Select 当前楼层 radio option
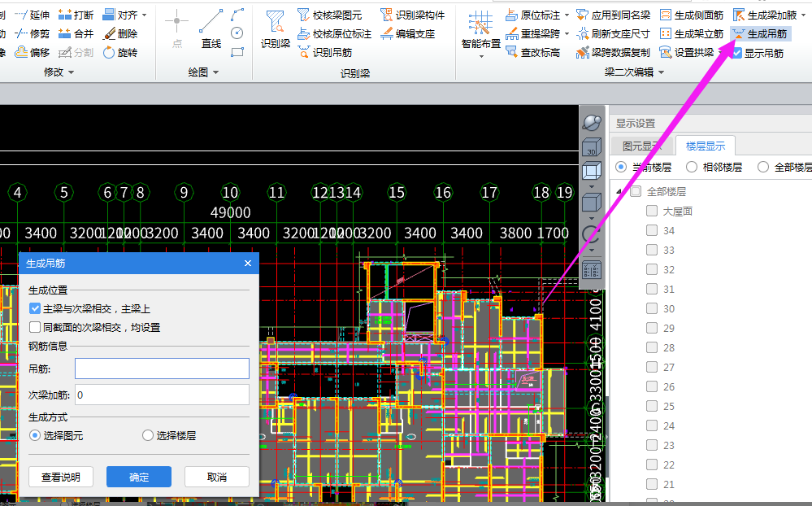Image resolution: width=812 pixels, height=506 pixels. pos(621,167)
